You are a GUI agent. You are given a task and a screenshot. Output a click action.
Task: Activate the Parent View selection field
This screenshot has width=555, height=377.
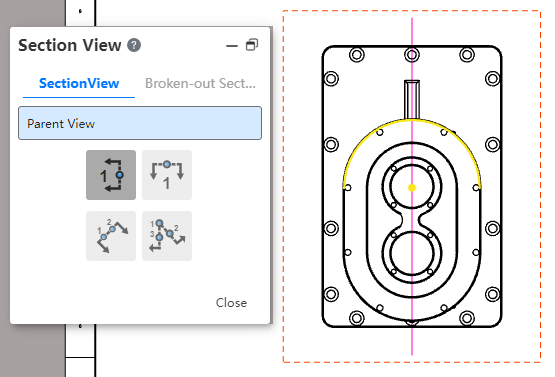coord(140,123)
